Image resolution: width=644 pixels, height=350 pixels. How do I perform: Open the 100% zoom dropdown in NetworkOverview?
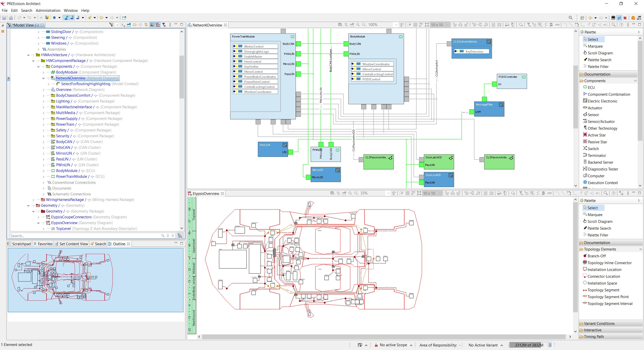tap(396, 25)
